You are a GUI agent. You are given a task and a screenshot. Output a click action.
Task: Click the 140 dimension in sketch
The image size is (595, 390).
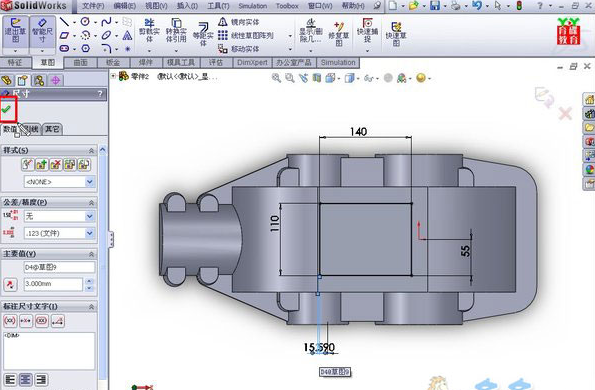(358, 132)
